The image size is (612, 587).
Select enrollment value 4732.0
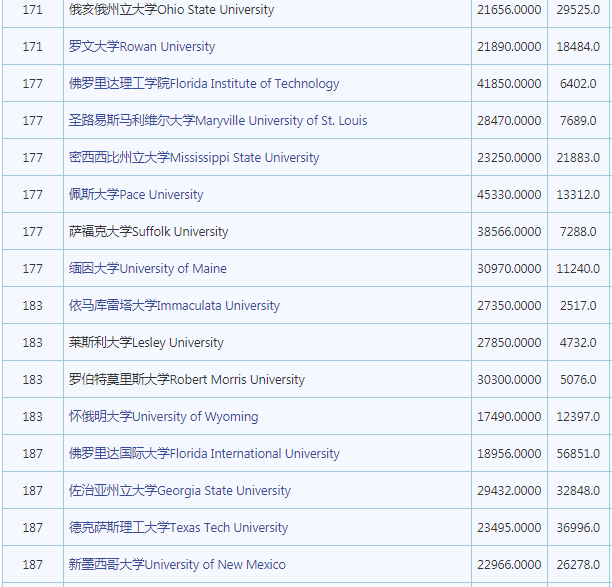point(578,343)
